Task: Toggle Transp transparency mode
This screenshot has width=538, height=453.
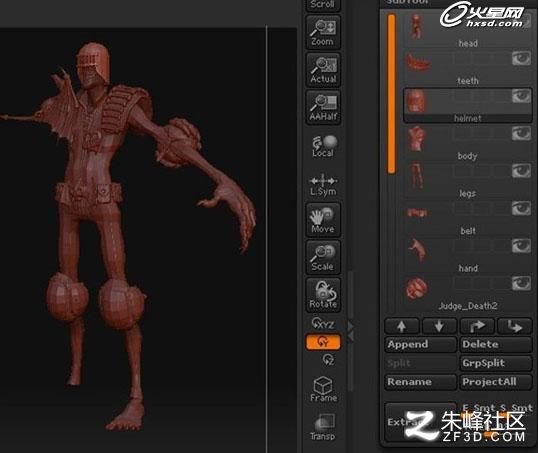Action: (x=323, y=427)
